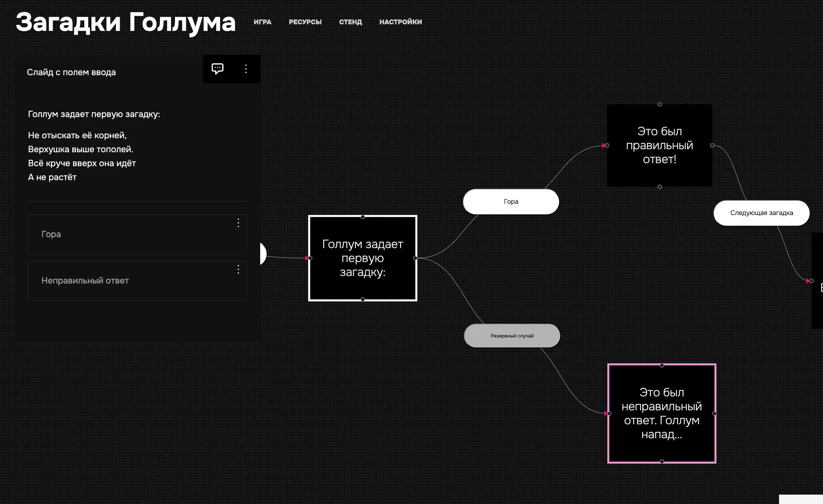This screenshot has width=823, height=504.
Task: Select the Голлум задает первую загадку node
Action: point(362,258)
